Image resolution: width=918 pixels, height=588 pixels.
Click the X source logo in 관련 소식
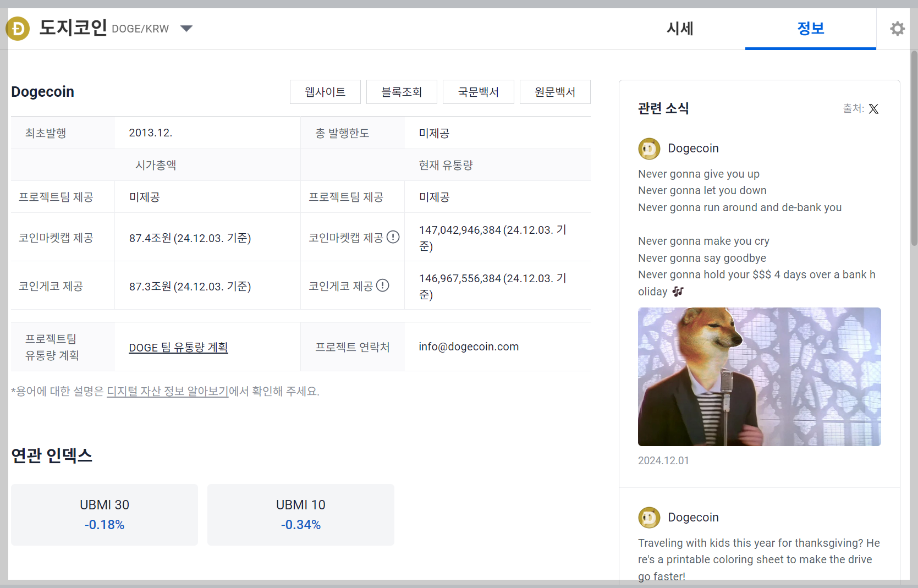click(873, 109)
